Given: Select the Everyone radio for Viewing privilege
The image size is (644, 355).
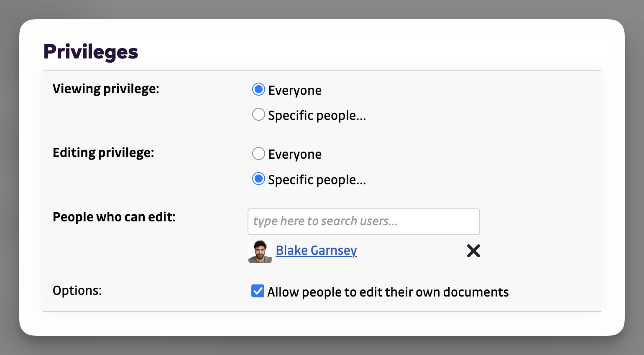Looking at the screenshot, I should [258, 89].
